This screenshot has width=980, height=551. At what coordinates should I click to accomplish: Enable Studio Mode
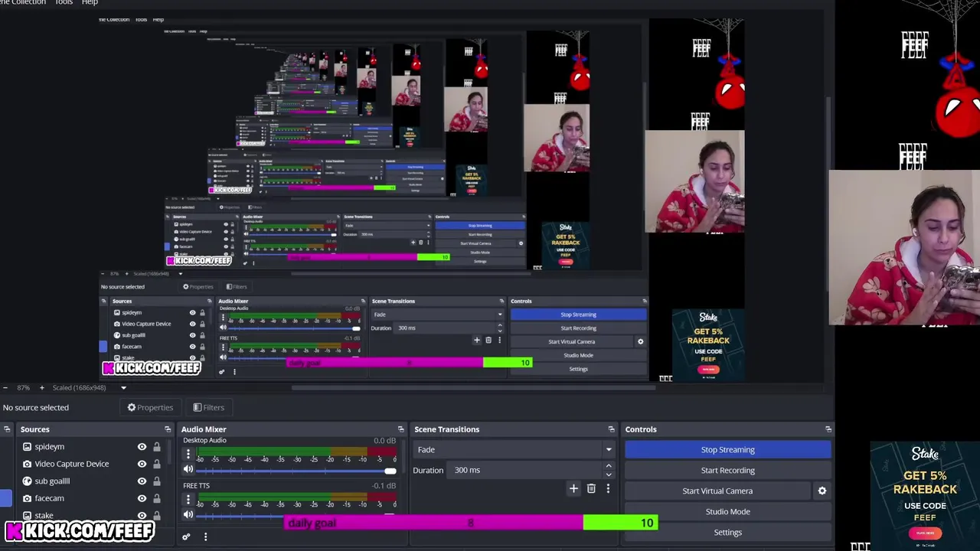(727, 512)
